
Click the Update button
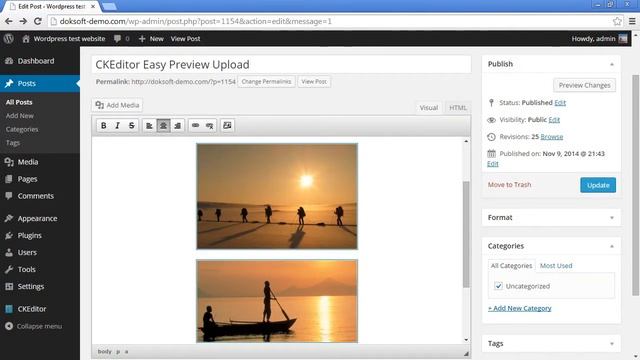tap(598, 185)
